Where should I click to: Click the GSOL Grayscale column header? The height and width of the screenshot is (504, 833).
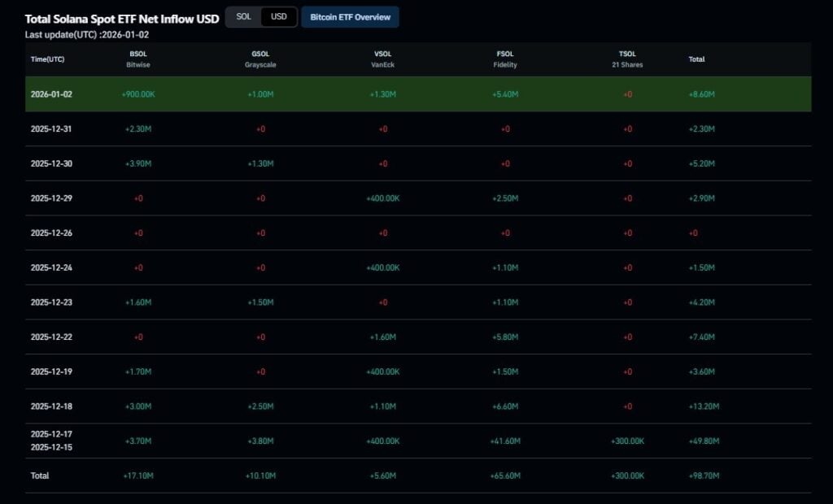coord(260,59)
